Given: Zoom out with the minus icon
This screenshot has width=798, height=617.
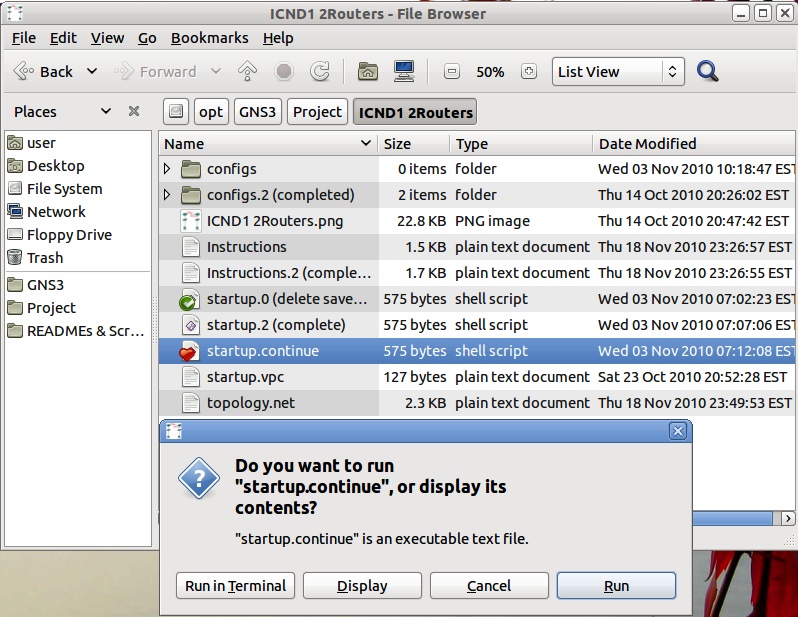Looking at the screenshot, I should 452,72.
